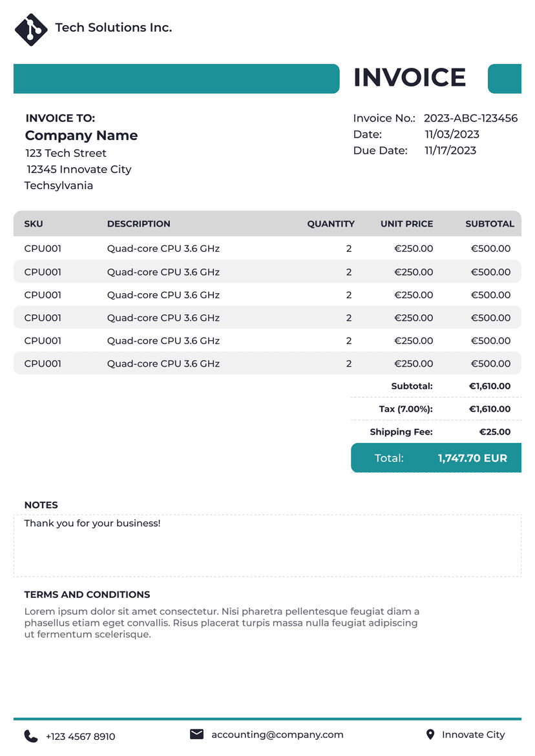535x756 pixels.
Task: Click the +123 4567 8910 phone number
Action: [80, 737]
